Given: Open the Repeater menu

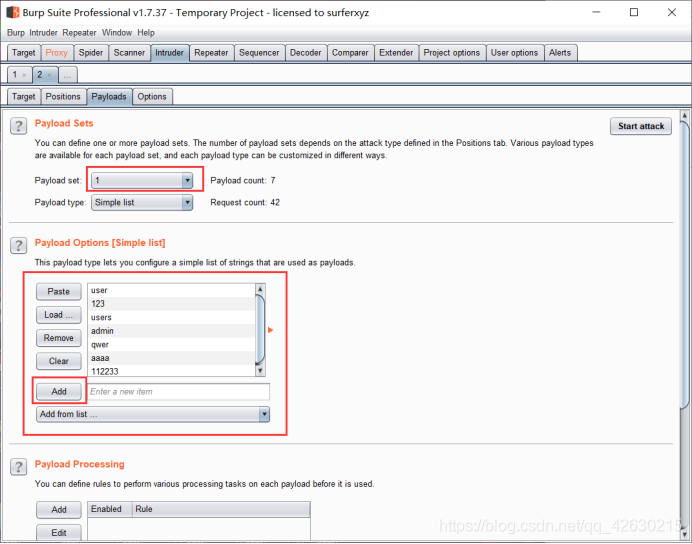Looking at the screenshot, I should (x=79, y=33).
